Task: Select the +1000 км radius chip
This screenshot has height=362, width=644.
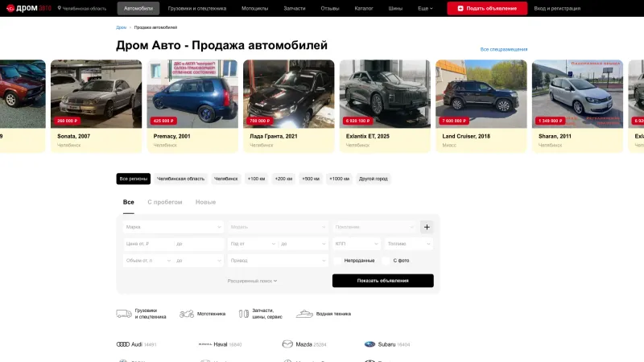Action: coord(339,179)
